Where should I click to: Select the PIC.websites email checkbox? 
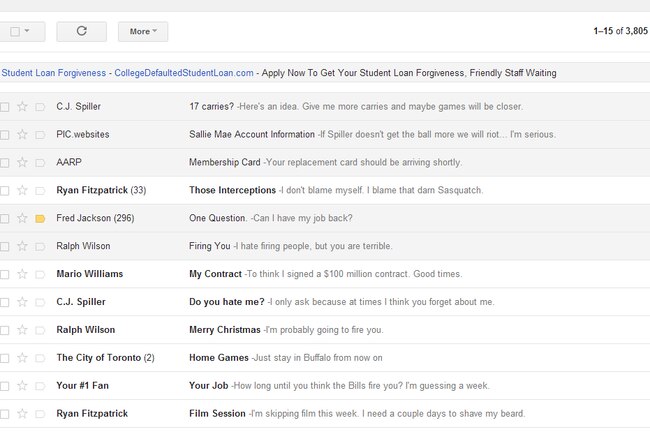(5, 135)
